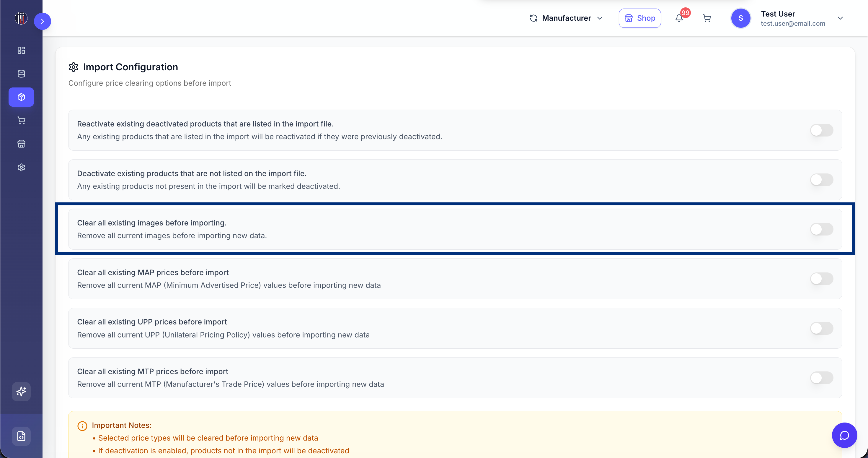Open the chat support bubble button
This screenshot has width=868, height=458.
[x=844, y=435]
